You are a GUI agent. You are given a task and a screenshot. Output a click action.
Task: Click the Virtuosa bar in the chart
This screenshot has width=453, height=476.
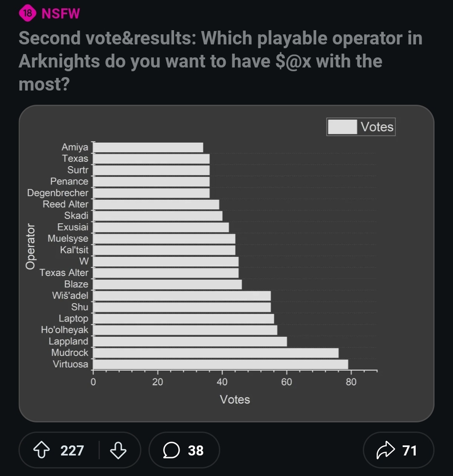pyautogui.click(x=220, y=364)
